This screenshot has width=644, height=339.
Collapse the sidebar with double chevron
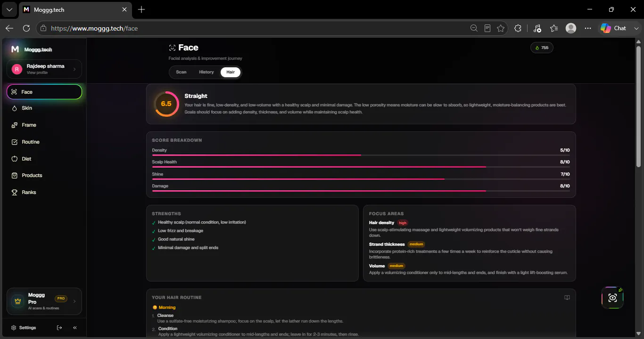point(75,328)
